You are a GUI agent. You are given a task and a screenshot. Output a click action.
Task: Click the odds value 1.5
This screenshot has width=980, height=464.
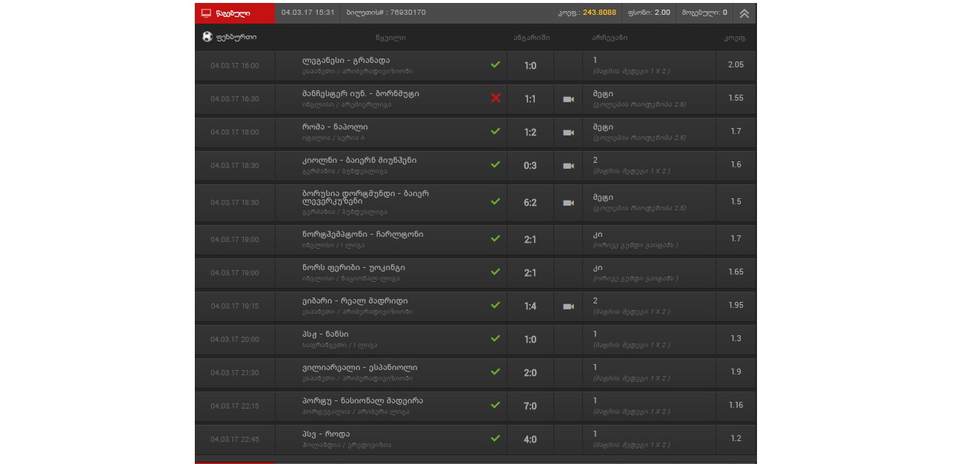736,202
